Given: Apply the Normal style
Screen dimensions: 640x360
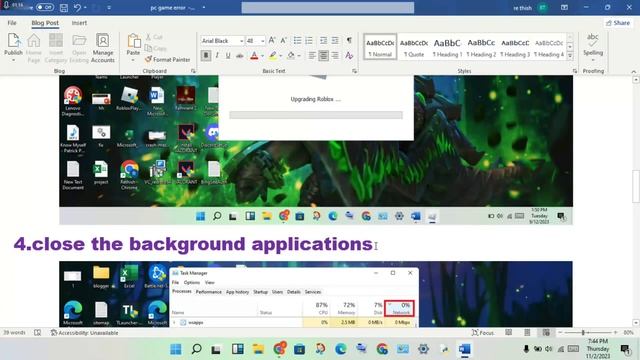Looking at the screenshot, I should tap(380, 47).
